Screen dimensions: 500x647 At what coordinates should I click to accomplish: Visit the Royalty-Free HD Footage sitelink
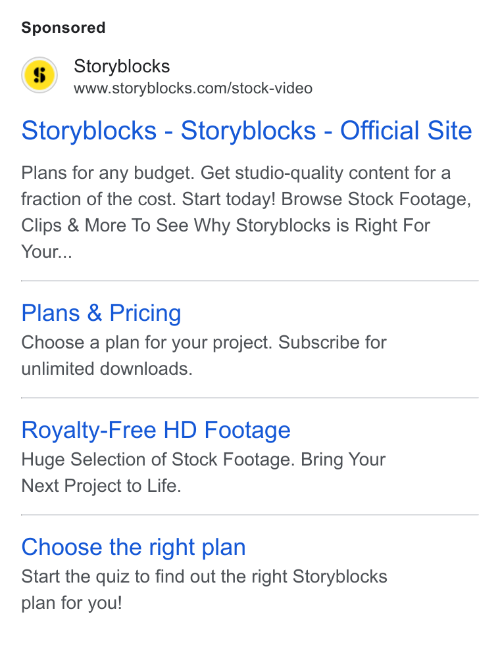tap(156, 430)
